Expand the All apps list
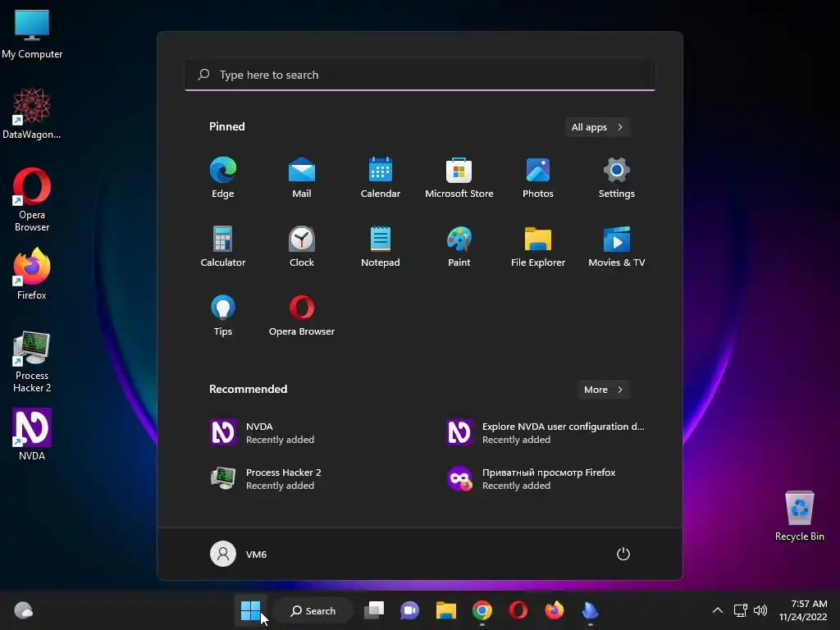Image resolution: width=840 pixels, height=630 pixels. click(x=597, y=127)
